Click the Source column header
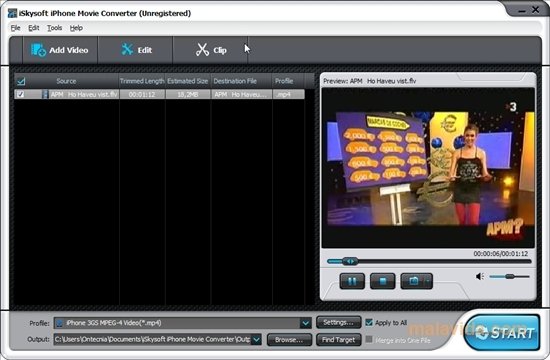The image size is (550, 360). pos(66,81)
